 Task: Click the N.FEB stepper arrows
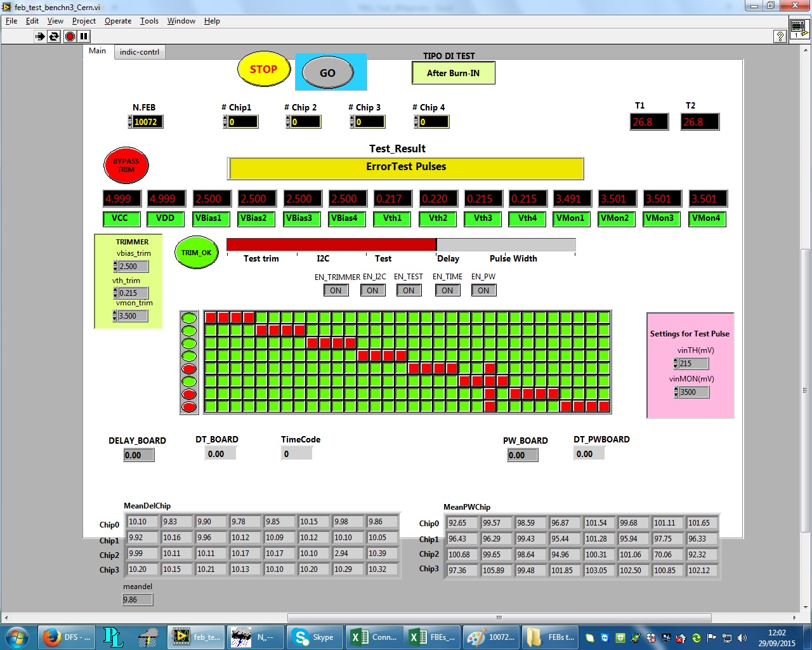click(130, 122)
